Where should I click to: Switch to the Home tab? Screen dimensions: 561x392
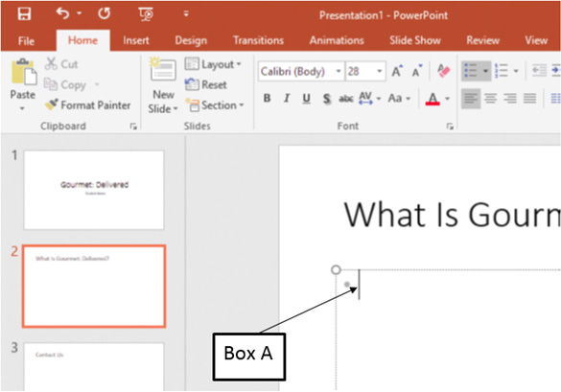82,40
